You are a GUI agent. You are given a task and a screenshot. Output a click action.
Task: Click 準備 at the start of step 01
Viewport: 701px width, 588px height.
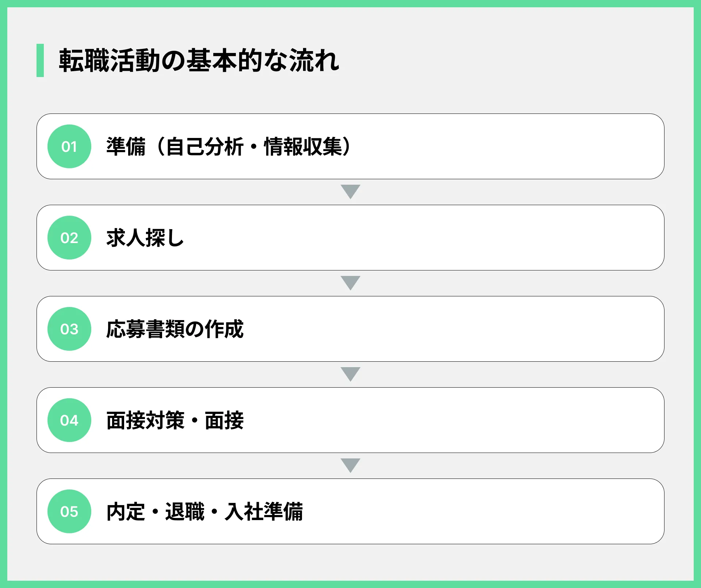coord(126,147)
